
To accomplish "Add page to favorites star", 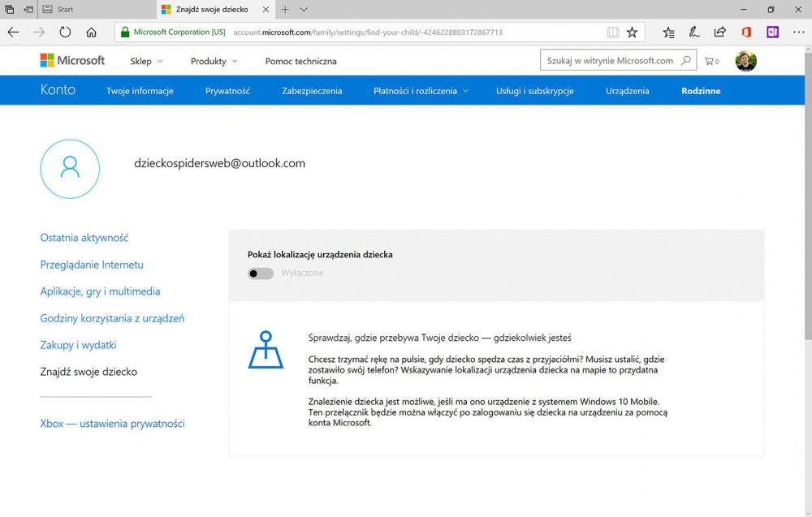I will coord(632,32).
